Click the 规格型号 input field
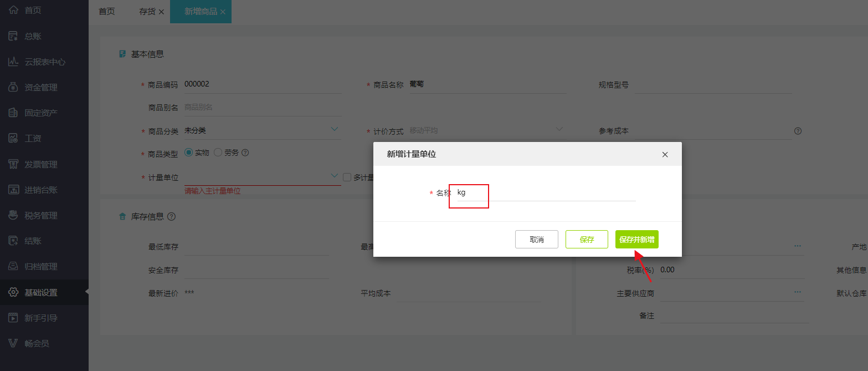Screen dimensions: 868x371 (713, 85)
